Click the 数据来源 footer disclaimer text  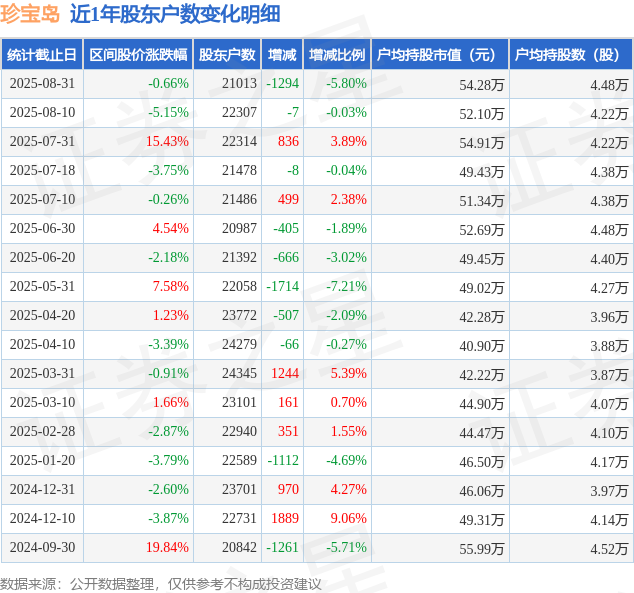(x=161, y=584)
